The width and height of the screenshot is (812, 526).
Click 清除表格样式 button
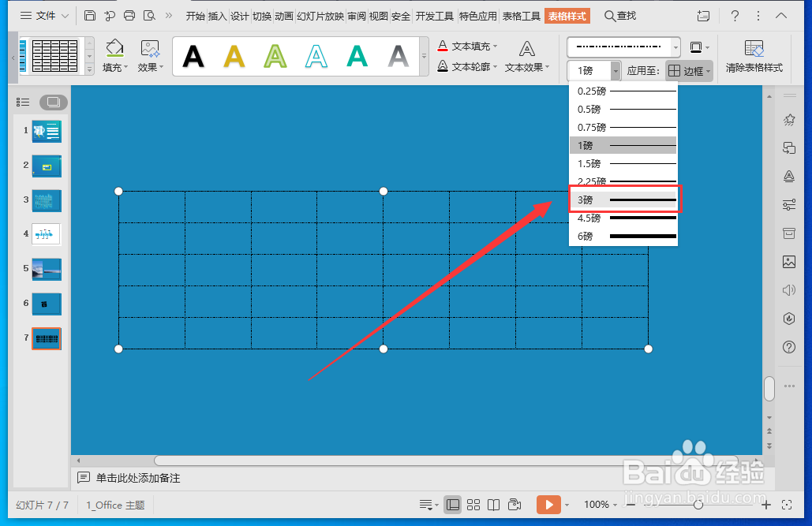(x=754, y=56)
